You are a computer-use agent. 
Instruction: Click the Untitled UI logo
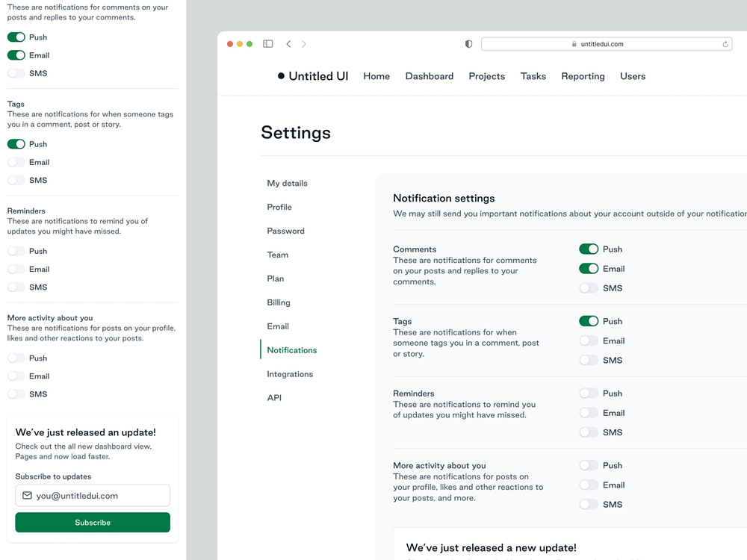(313, 76)
